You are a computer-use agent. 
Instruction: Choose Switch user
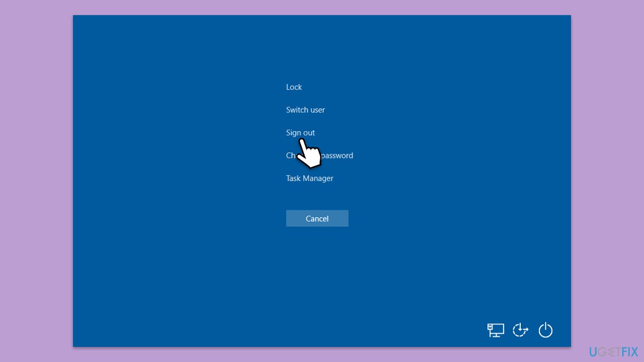click(x=305, y=110)
